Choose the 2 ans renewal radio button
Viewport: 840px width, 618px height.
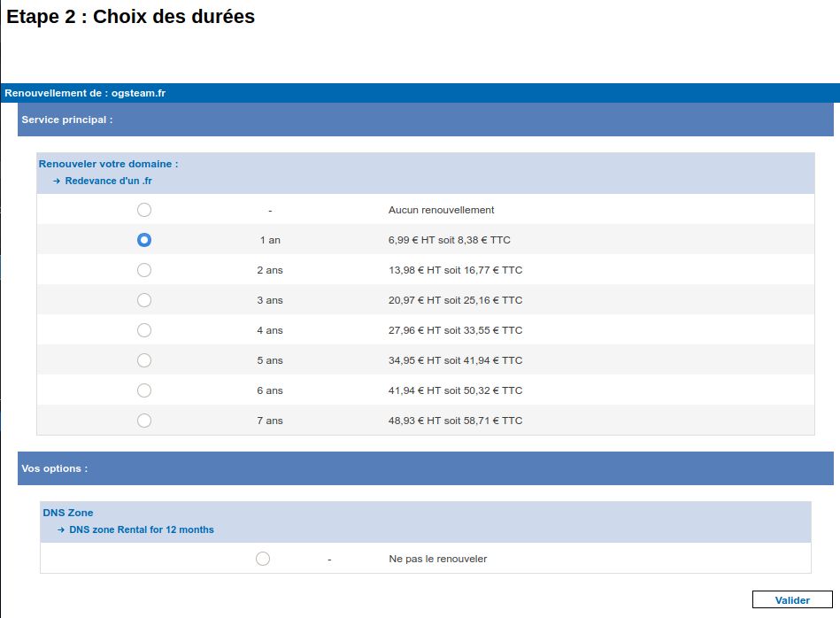point(144,270)
